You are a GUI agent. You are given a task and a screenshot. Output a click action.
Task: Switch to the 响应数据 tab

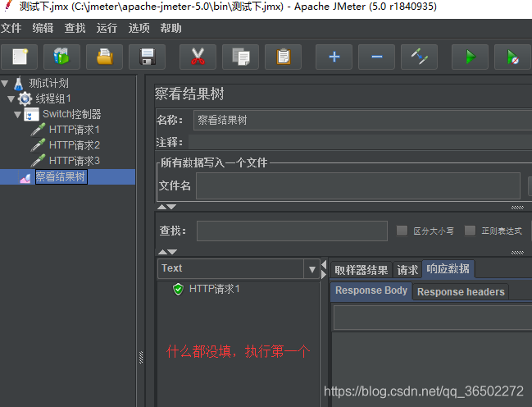pyautogui.click(x=448, y=269)
